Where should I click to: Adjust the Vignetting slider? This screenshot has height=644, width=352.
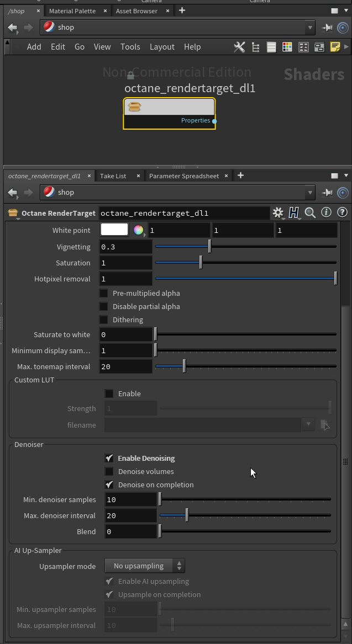(x=245, y=247)
